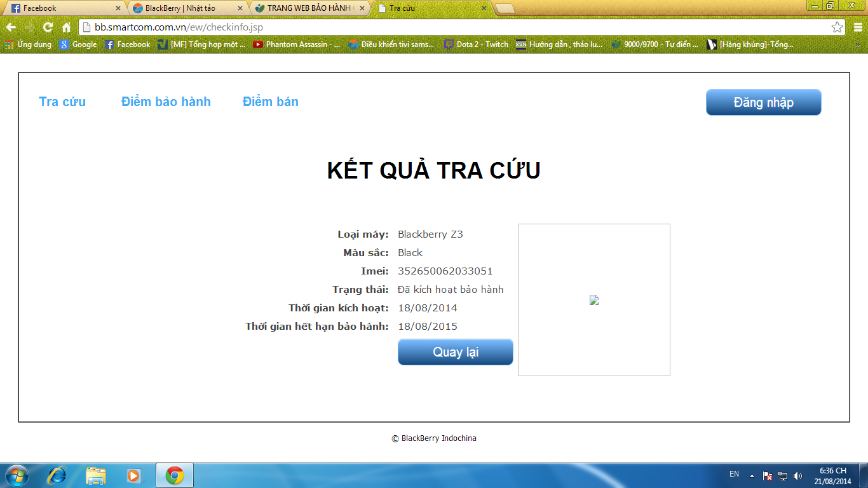Image resolution: width=868 pixels, height=488 pixels.
Task: Open the Windows Start menu
Action: pyautogui.click(x=17, y=475)
